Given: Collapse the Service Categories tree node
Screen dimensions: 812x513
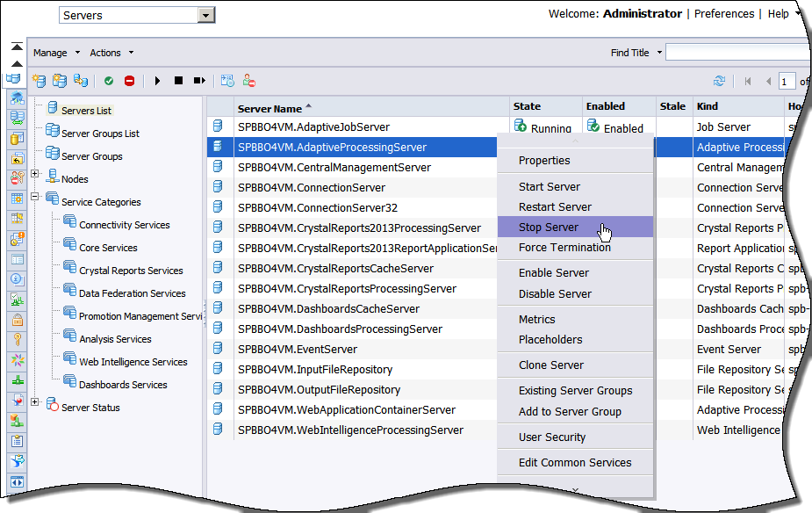Looking at the screenshot, I should (35, 197).
